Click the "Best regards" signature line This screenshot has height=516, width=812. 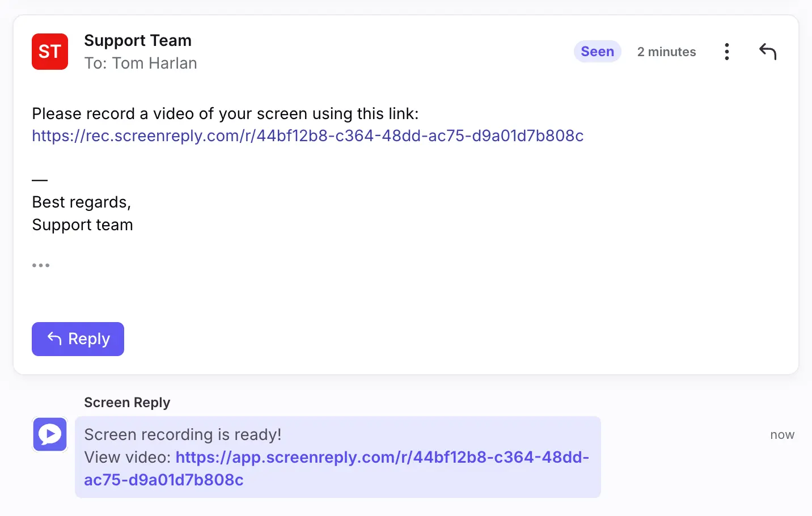tap(81, 202)
